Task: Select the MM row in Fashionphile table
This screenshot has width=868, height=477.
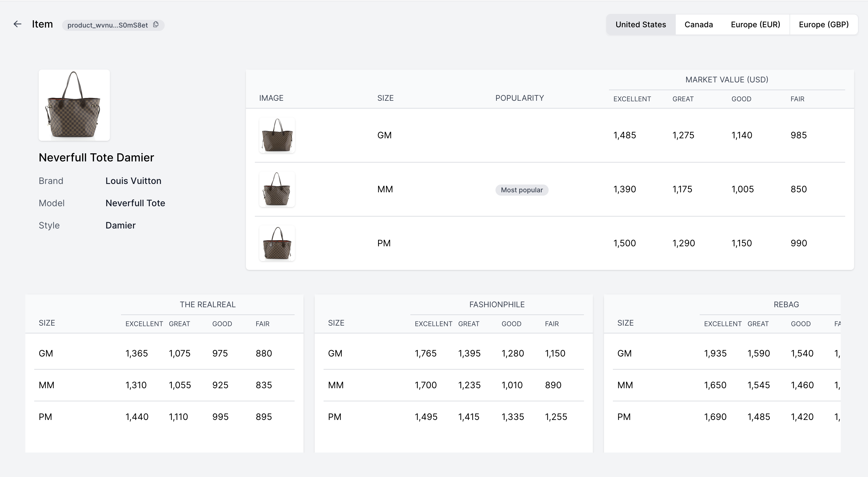Action: pos(336,385)
